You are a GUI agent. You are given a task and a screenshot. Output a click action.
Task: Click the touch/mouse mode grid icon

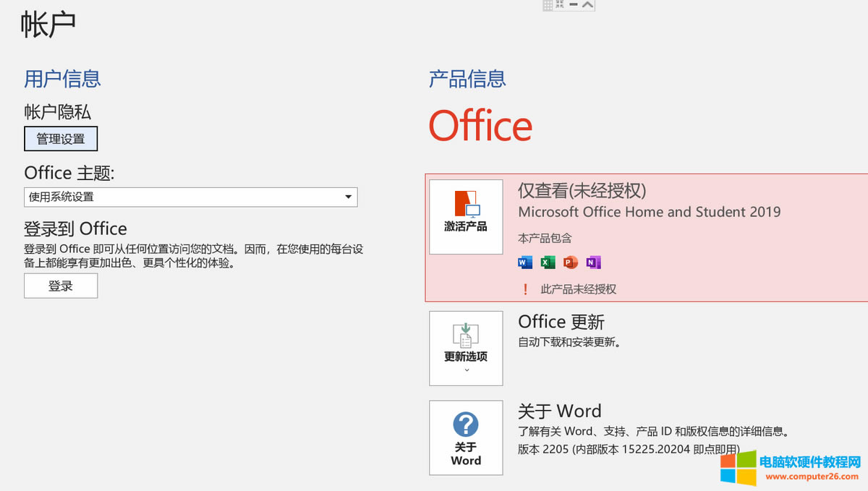coord(548,4)
